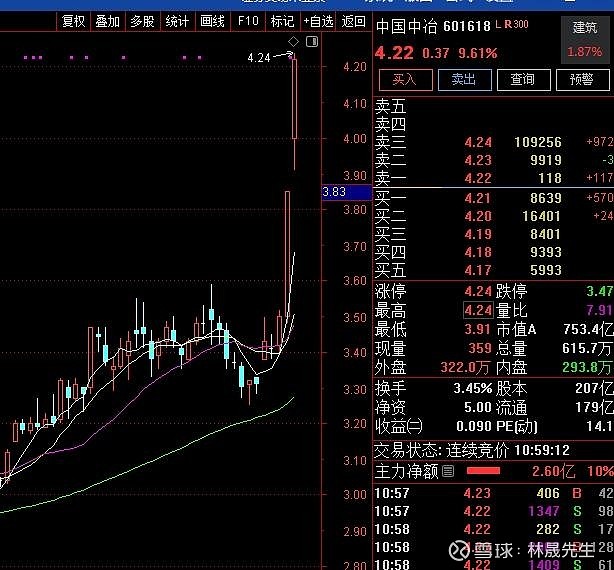
Task: Toggle the panel icon next to diamond
Action: pyautogui.click(x=312, y=41)
